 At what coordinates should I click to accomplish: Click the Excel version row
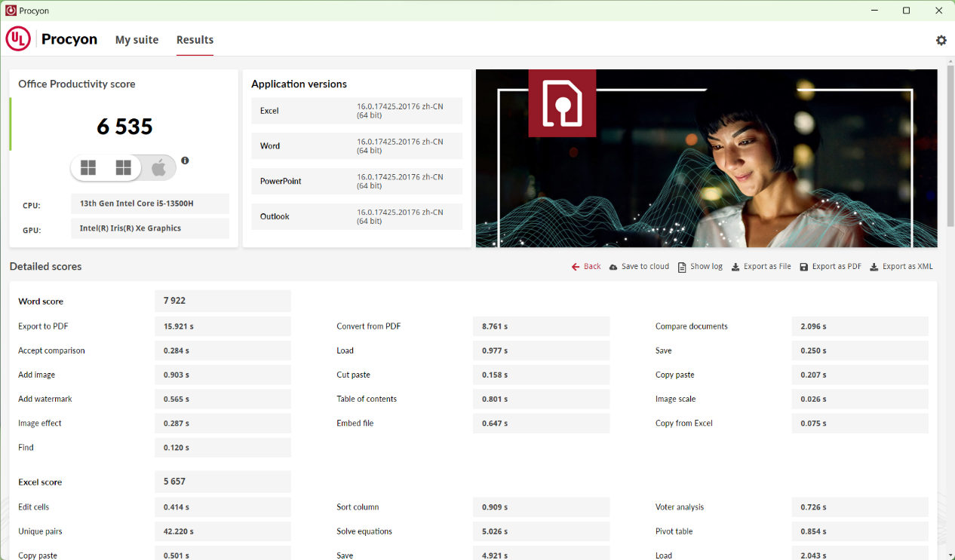pos(356,111)
